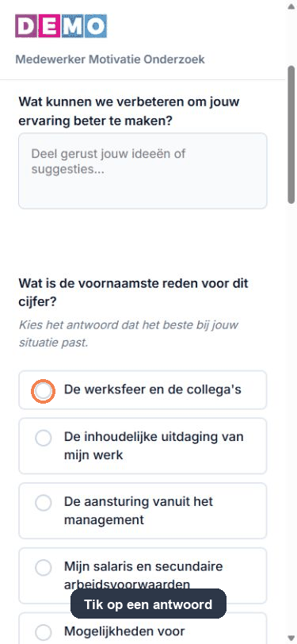This screenshot has height=644, width=297.
Task: Click the DEMO logo
Action: point(61,26)
